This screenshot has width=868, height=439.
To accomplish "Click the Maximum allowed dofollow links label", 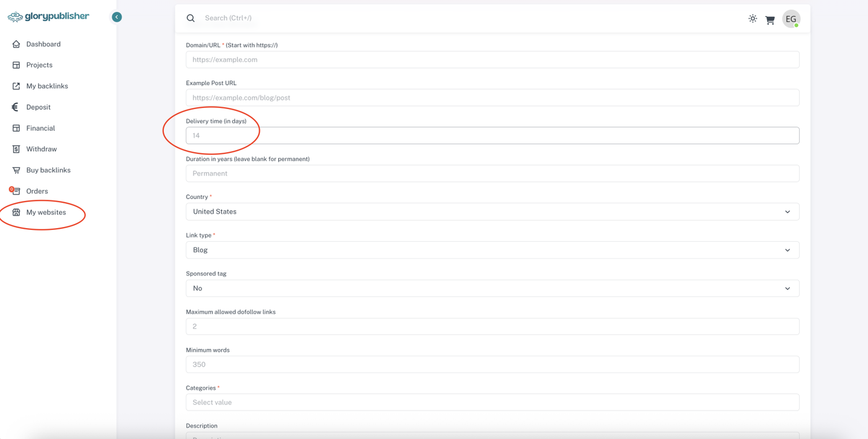I will [231, 312].
